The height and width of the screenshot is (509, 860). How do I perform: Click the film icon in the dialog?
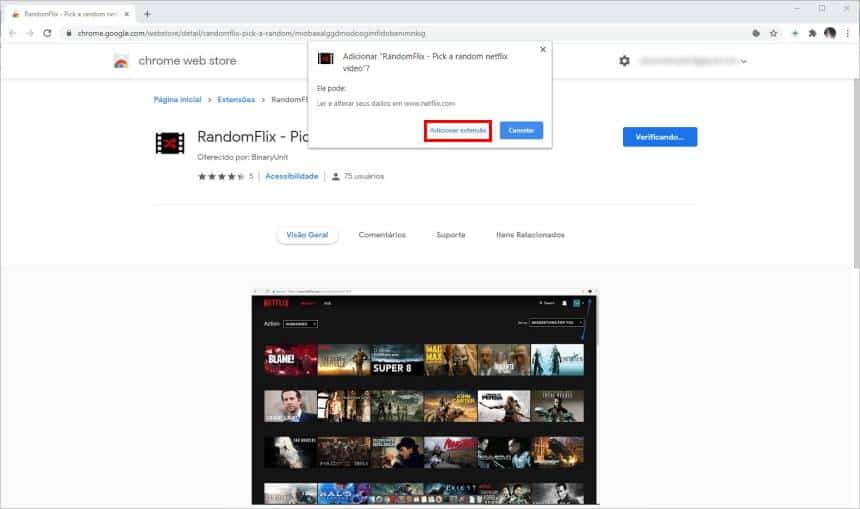coord(326,58)
